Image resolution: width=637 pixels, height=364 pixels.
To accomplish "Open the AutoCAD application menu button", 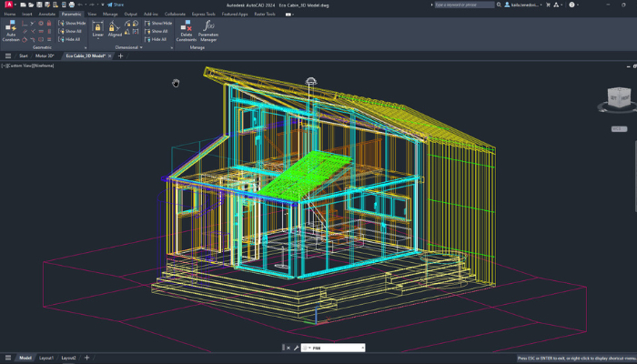I will pos(8,5).
